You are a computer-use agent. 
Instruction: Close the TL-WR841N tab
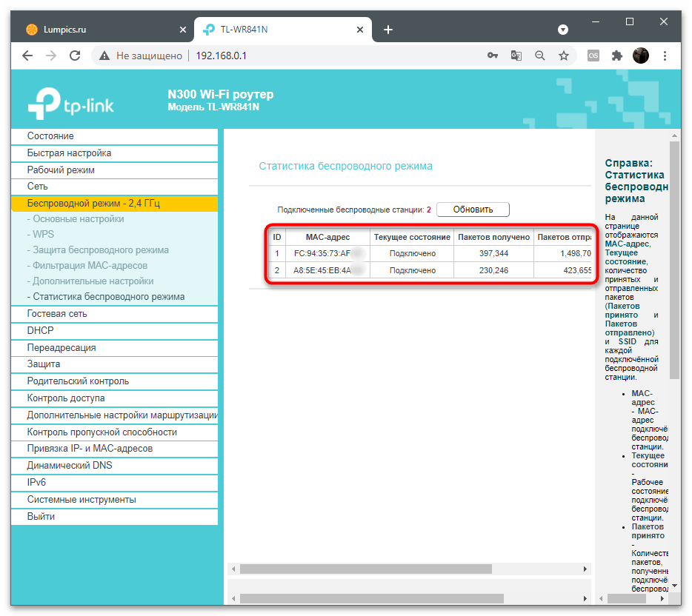pyautogui.click(x=360, y=30)
